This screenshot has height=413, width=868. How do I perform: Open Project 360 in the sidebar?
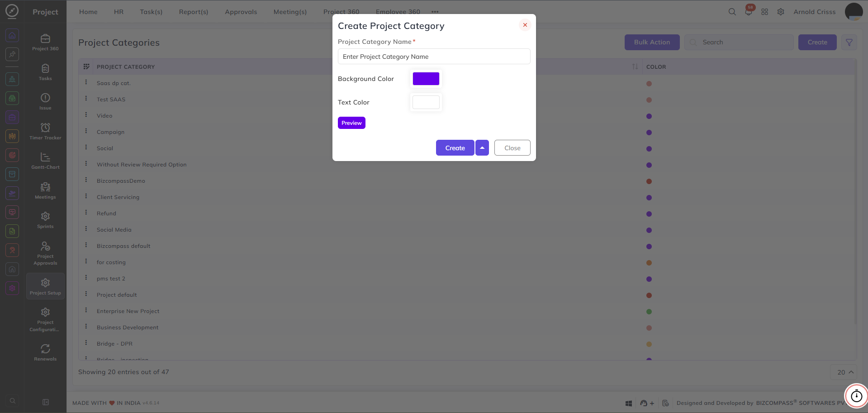point(45,43)
